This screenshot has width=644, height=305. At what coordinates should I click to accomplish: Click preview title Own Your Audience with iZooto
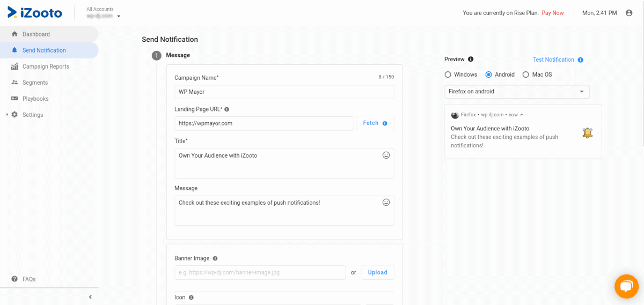[490, 129]
